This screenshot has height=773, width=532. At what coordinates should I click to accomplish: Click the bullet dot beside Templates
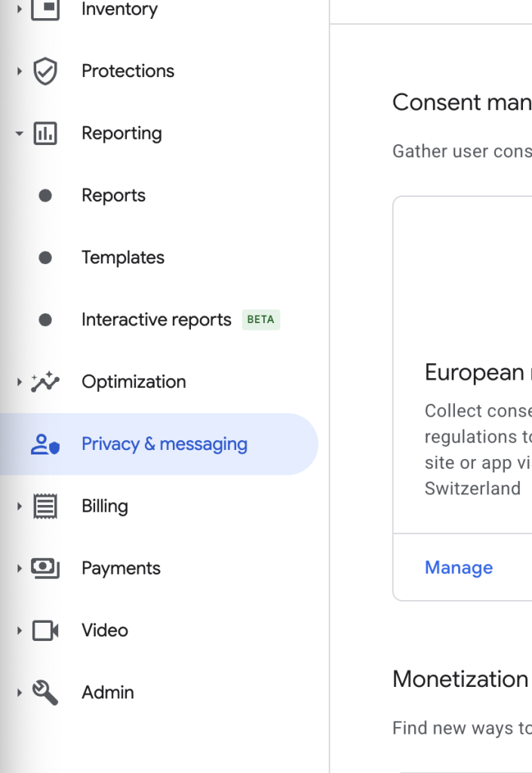tap(45, 258)
